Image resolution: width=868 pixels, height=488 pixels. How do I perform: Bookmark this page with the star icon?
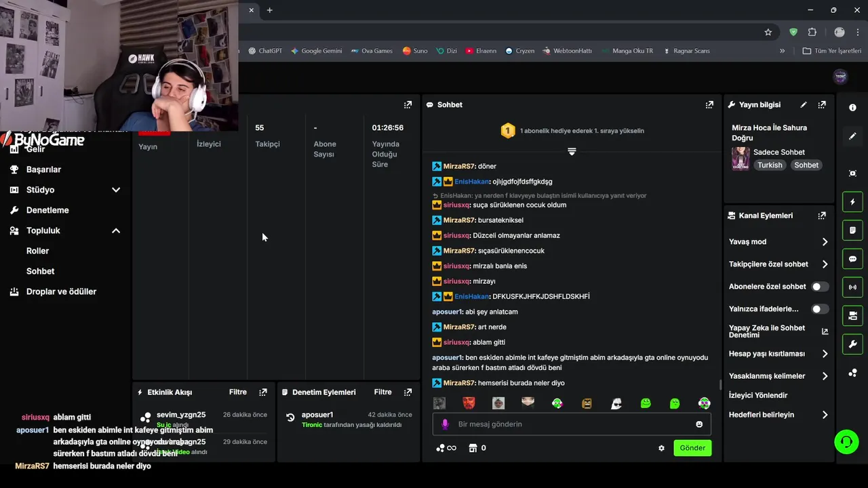tap(768, 32)
